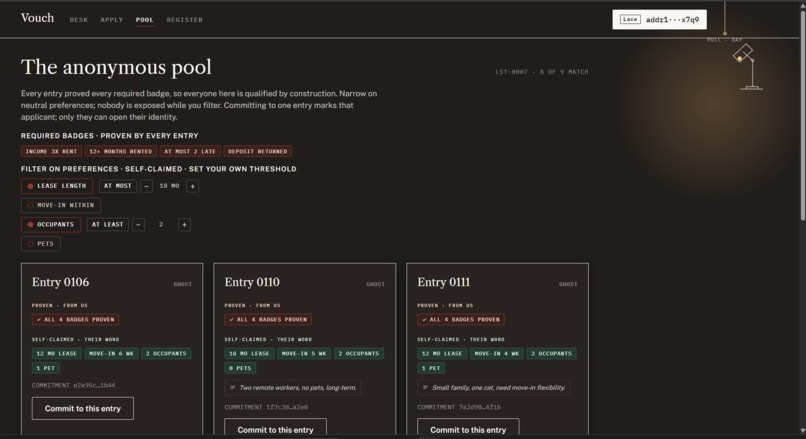Screen dimensions: 806x439
Task: Click the Move-in 6 WK tag
Action: tap(111, 354)
